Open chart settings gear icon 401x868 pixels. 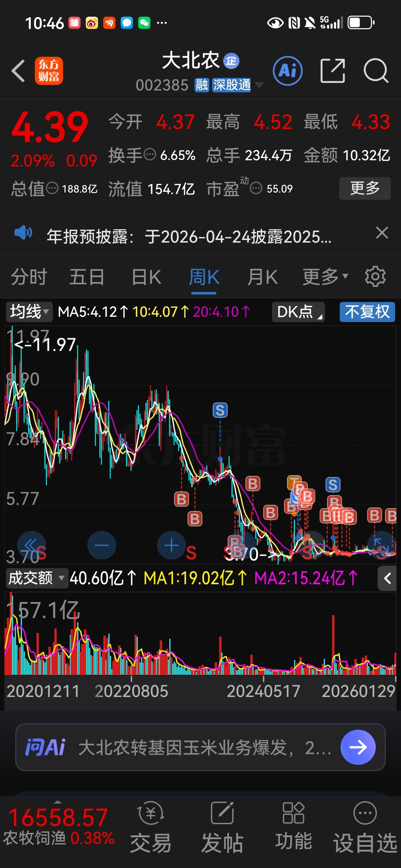pyautogui.click(x=375, y=276)
